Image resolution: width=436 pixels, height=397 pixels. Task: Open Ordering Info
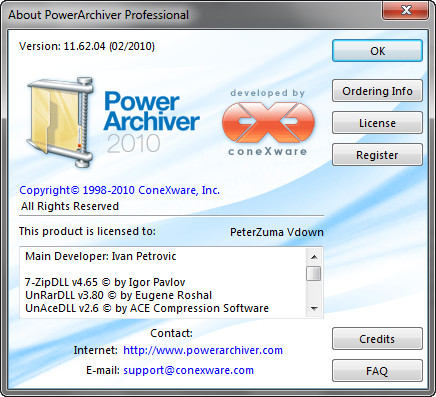(377, 91)
